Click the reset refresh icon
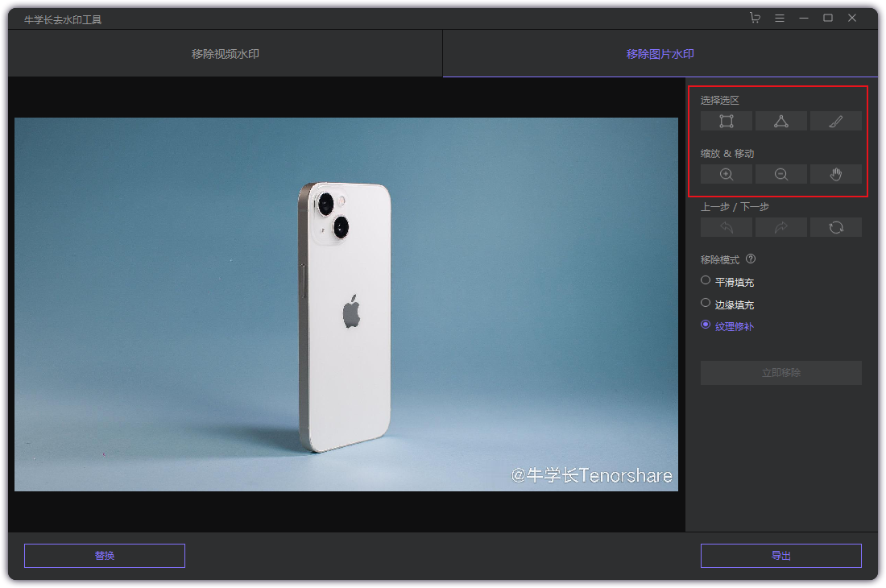Viewport: 886px width, 588px height. point(836,228)
